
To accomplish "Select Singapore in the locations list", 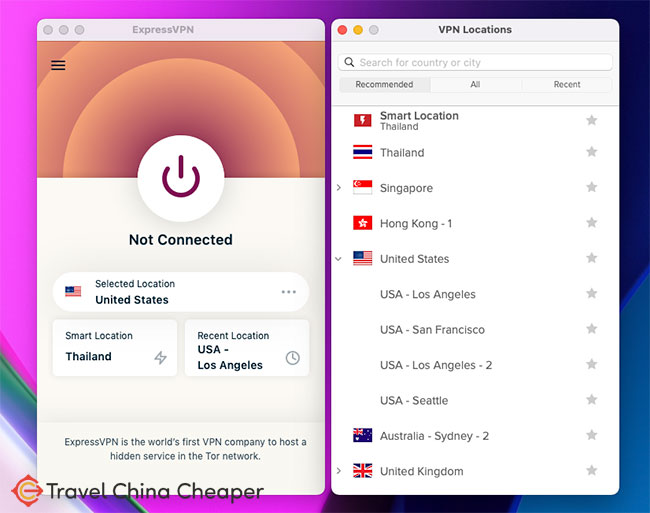I will (475, 188).
